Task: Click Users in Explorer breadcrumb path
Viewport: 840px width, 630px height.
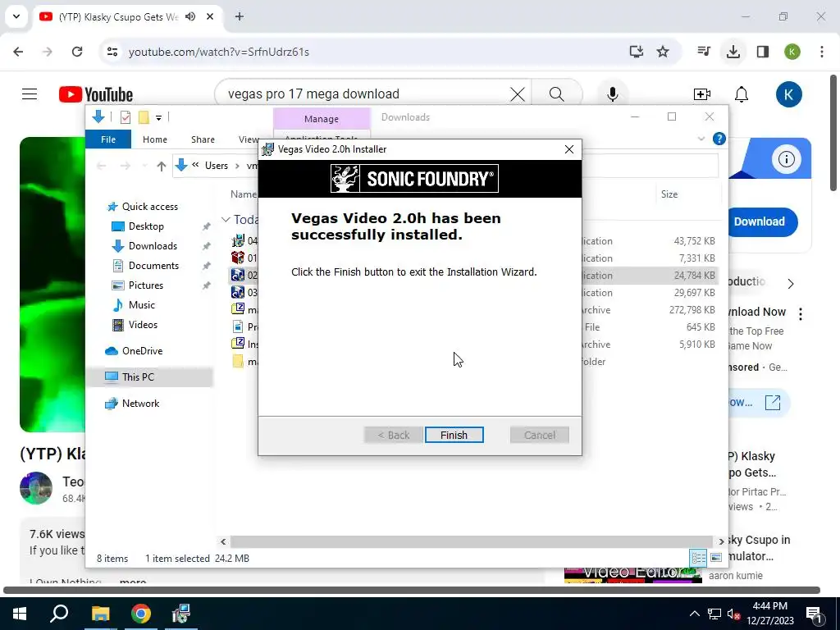Action: coord(217,166)
